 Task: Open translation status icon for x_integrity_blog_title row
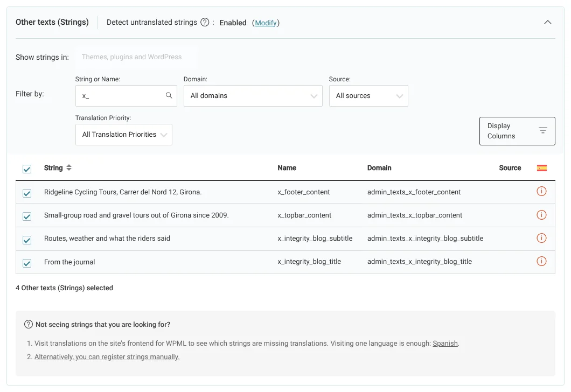coord(541,261)
